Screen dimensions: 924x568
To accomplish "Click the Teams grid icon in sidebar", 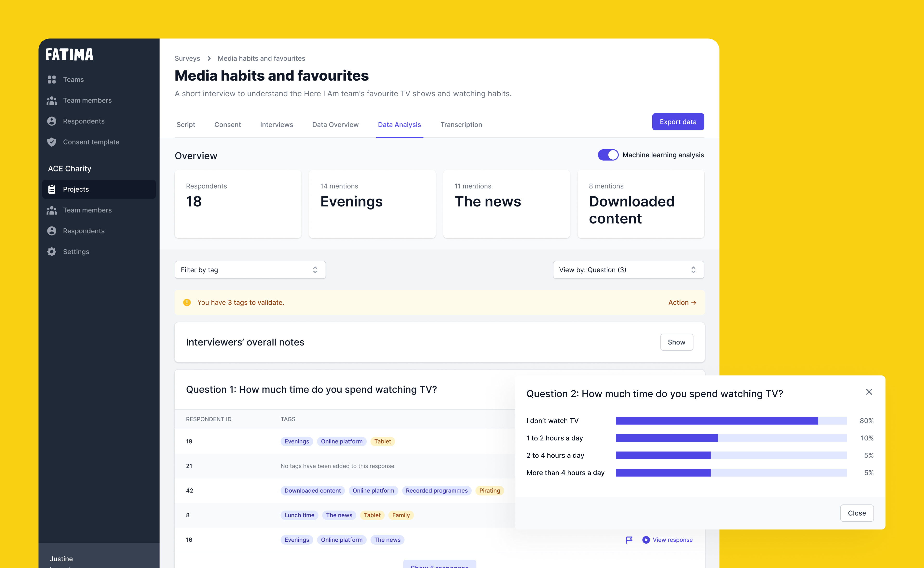I will click(52, 79).
